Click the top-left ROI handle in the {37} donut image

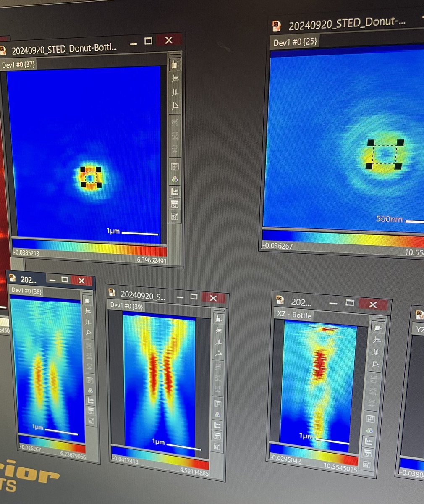(82, 169)
